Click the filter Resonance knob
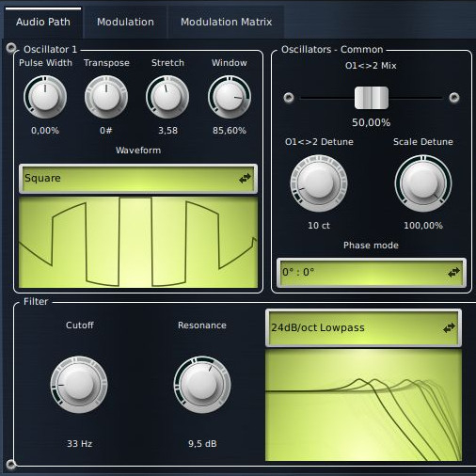 coord(202,385)
